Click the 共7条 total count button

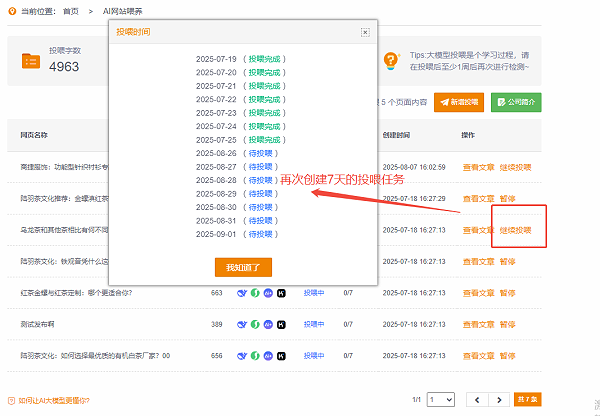click(x=527, y=399)
